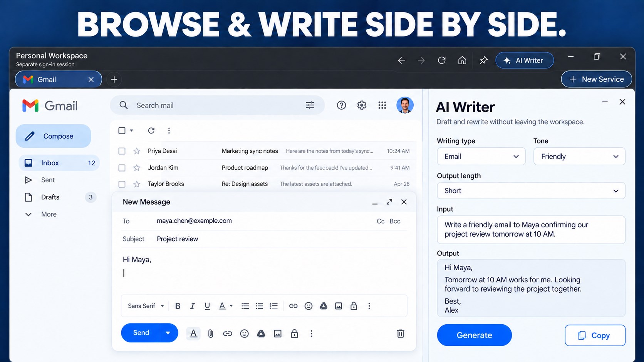Image resolution: width=644 pixels, height=362 pixels.
Task: Star the Priya Desai email
Action: 137,151
